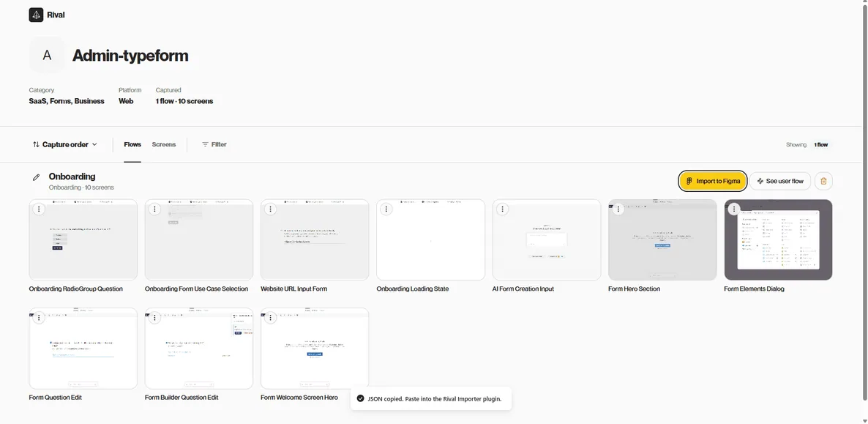868x424 pixels.
Task: Open the Website URL Input Form thumbnail
Action: [x=315, y=239]
